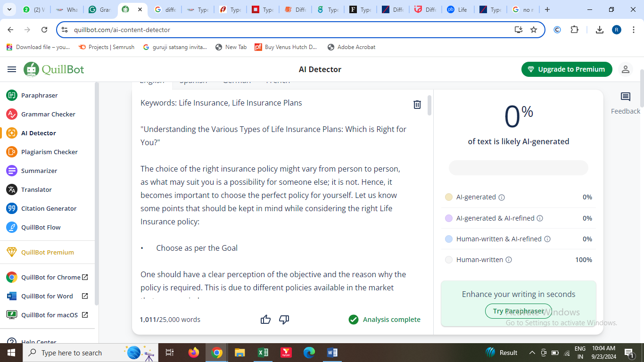Open Chrome three-dot menu

[x=634, y=30]
